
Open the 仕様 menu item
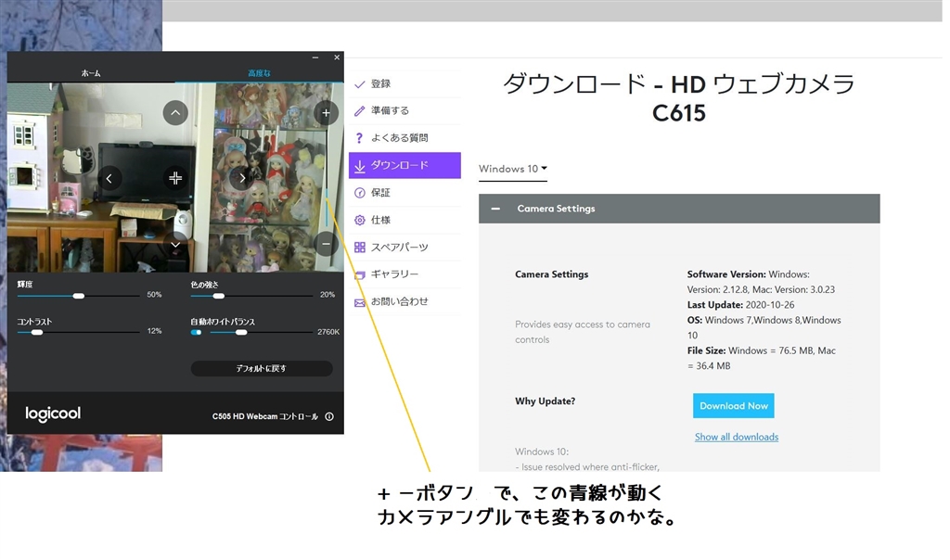click(x=404, y=221)
